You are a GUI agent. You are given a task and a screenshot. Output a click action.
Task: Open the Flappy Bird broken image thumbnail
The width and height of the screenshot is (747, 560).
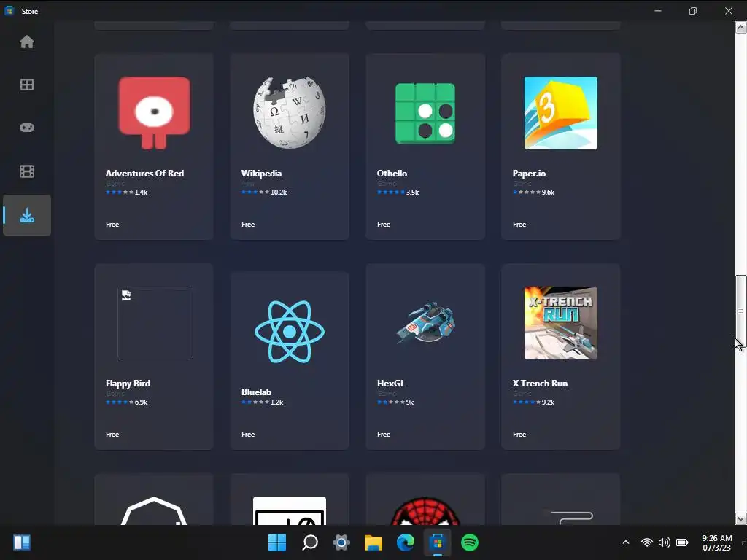click(154, 323)
